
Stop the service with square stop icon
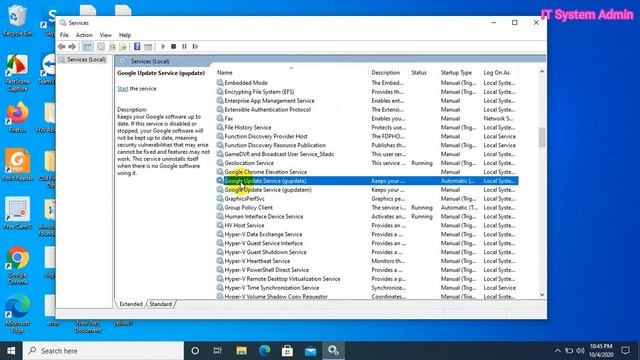pyautogui.click(x=173, y=47)
